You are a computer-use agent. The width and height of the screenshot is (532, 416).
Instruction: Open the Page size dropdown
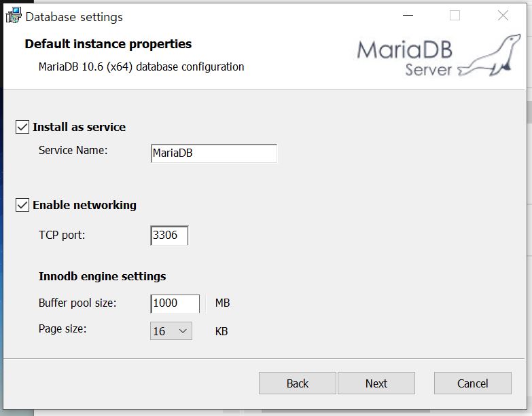click(x=171, y=331)
